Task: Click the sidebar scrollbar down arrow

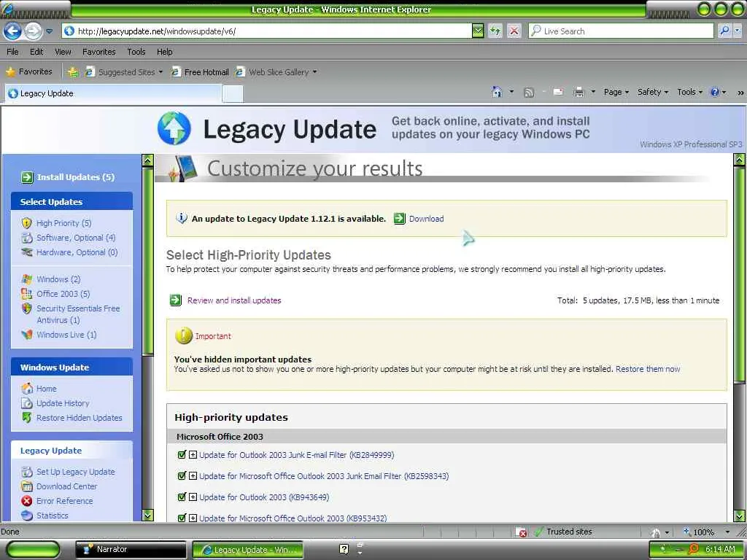Action: coord(147,516)
